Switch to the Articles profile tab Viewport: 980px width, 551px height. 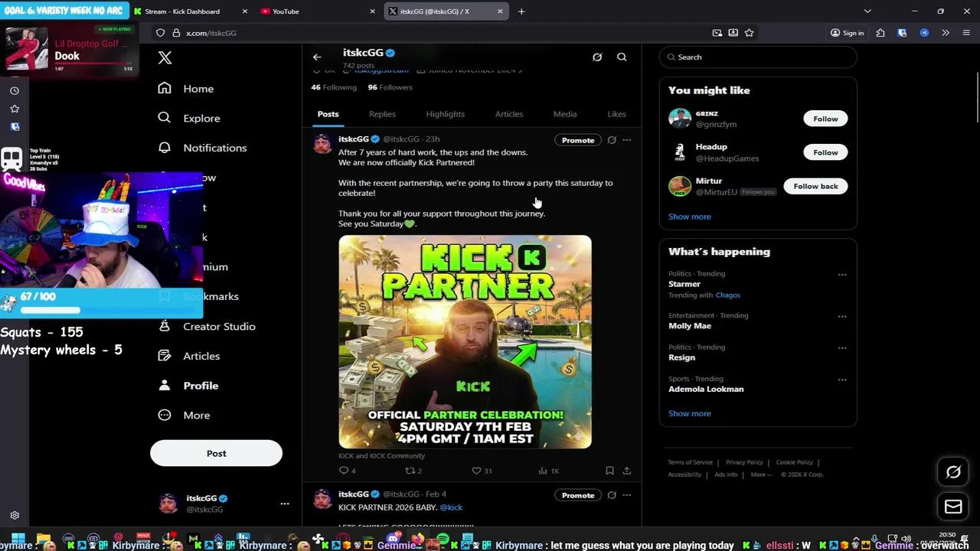tap(508, 114)
